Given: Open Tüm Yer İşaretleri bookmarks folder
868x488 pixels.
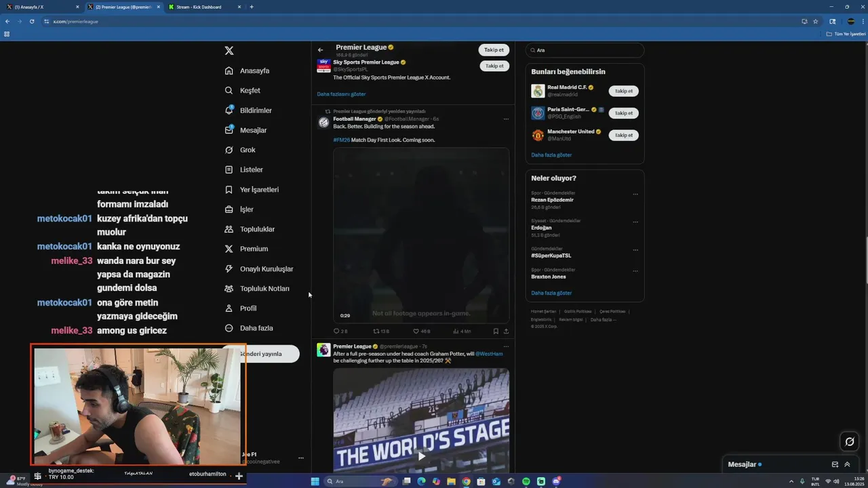Looking at the screenshot, I should tap(847, 34).
